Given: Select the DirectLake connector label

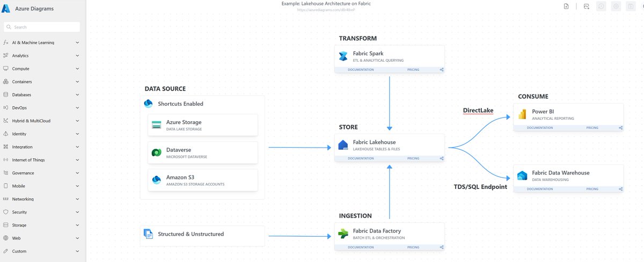Looking at the screenshot, I should [x=478, y=111].
